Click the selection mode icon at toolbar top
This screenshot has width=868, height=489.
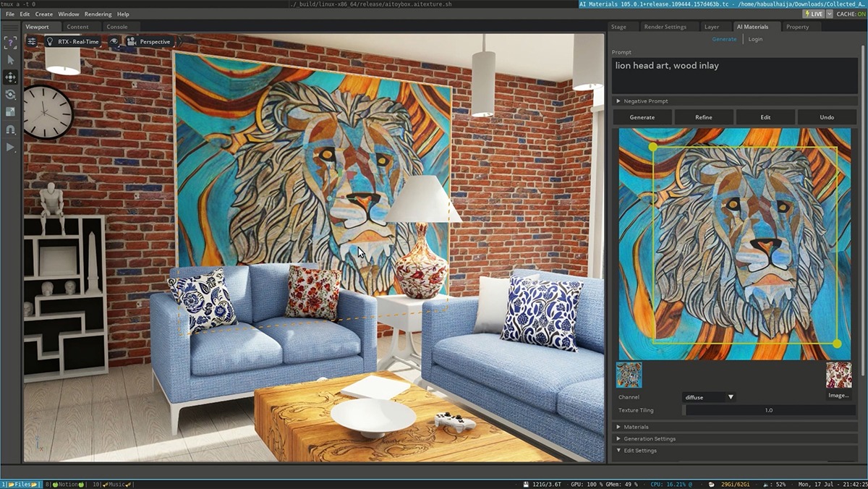coord(10,43)
